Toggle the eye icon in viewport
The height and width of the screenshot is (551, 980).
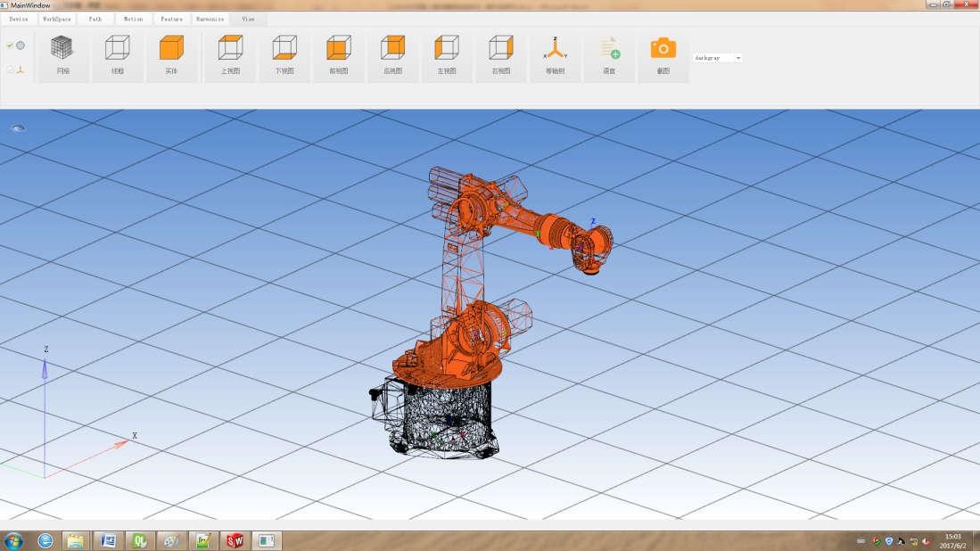click(18, 128)
